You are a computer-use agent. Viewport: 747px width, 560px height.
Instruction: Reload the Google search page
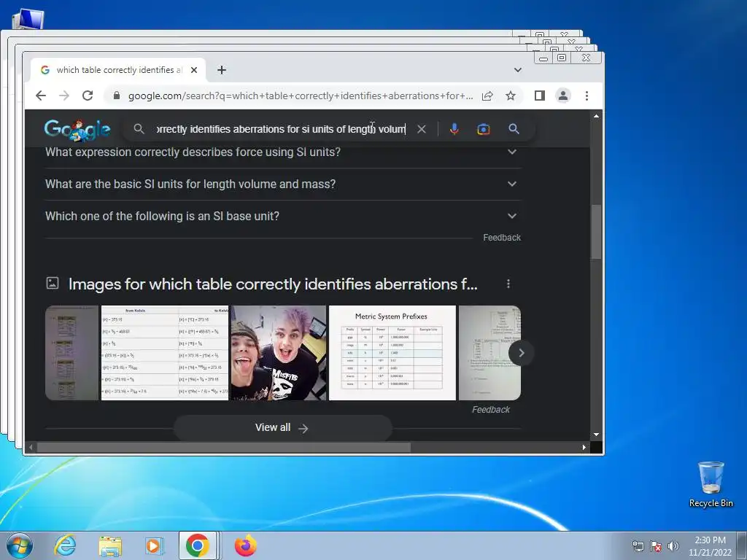click(88, 96)
